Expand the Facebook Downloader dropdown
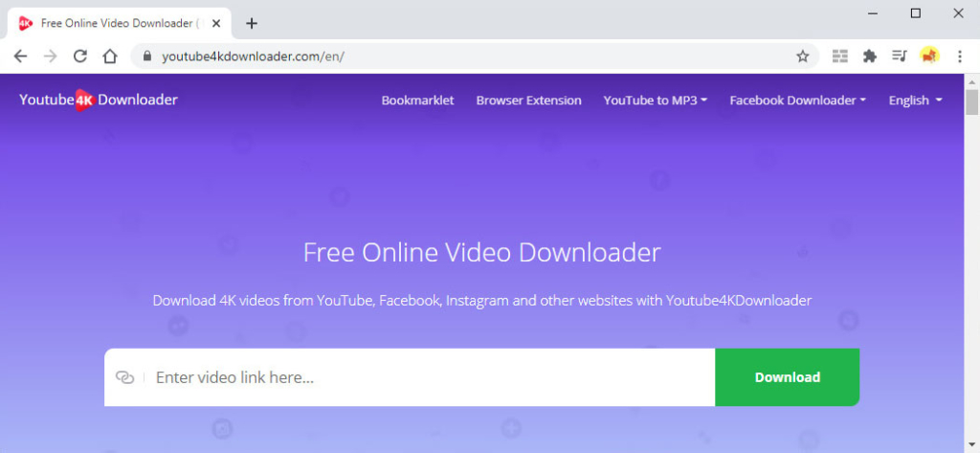 798,101
